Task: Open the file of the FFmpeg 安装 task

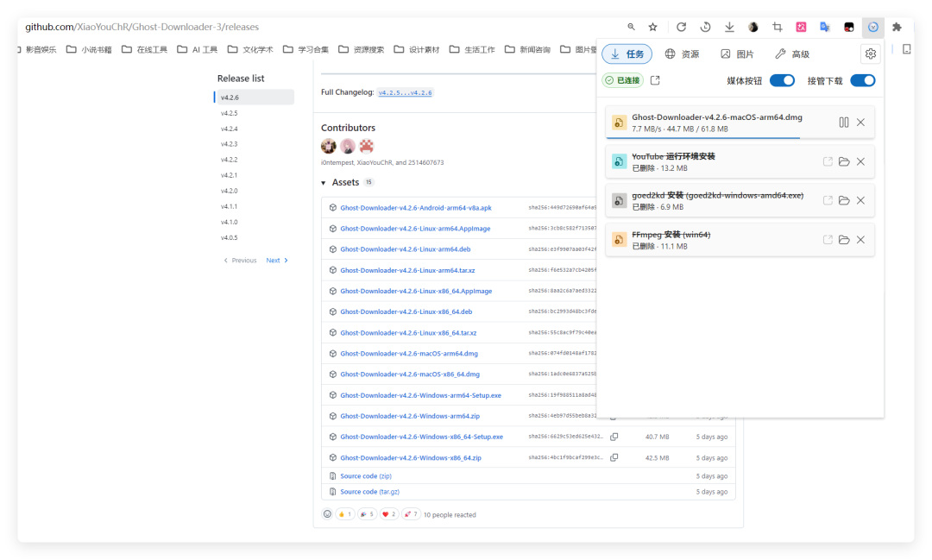Action: point(828,240)
